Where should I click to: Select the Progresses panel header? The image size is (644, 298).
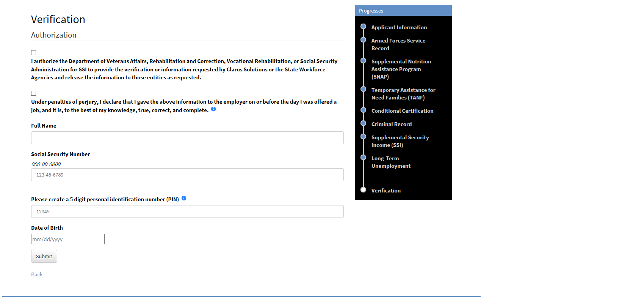[x=403, y=11]
